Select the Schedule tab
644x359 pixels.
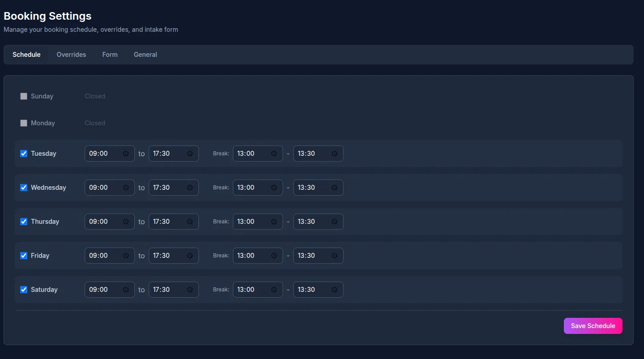click(26, 55)
